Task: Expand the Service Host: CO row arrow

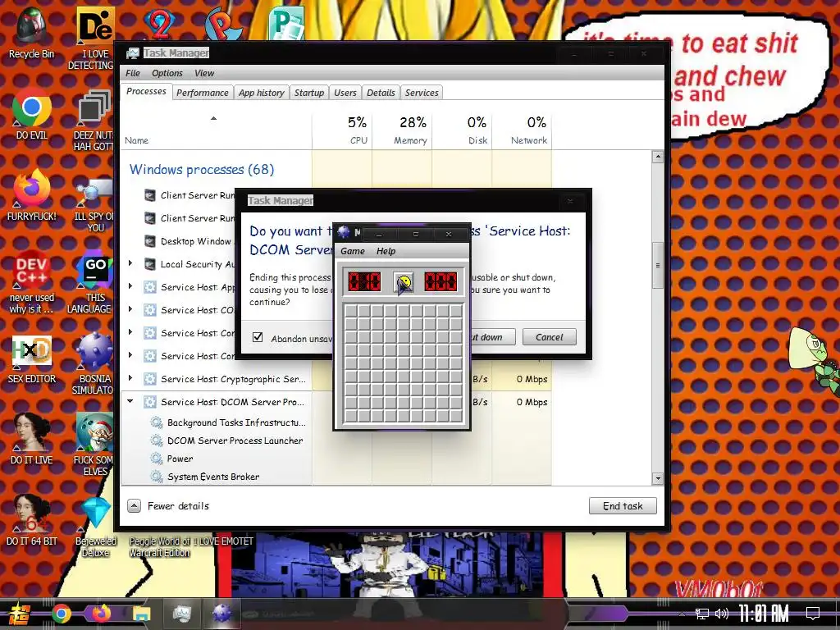Action: point(130,309)
